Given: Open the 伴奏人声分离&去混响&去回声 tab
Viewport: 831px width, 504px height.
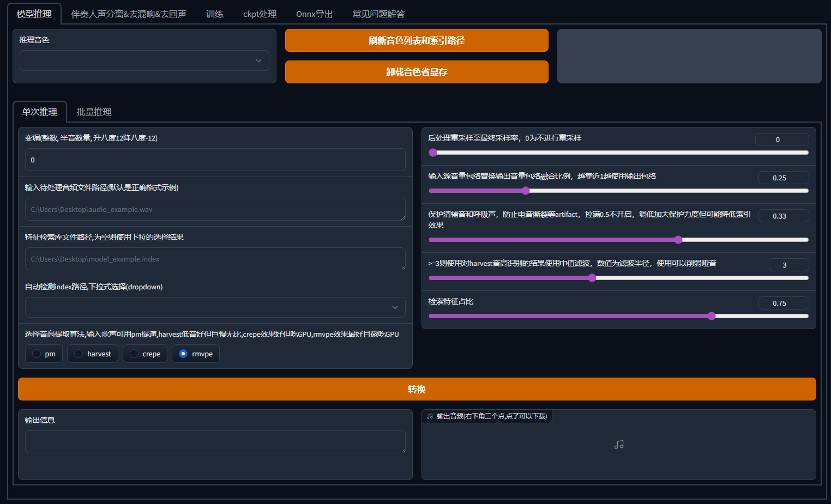Looking at the screenshot, I should click(129, 14).
